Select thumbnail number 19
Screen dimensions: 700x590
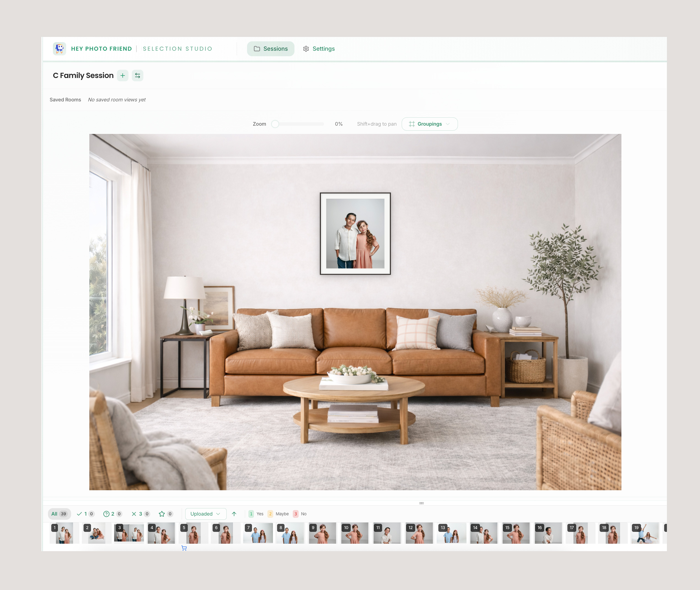pos(645,533)
